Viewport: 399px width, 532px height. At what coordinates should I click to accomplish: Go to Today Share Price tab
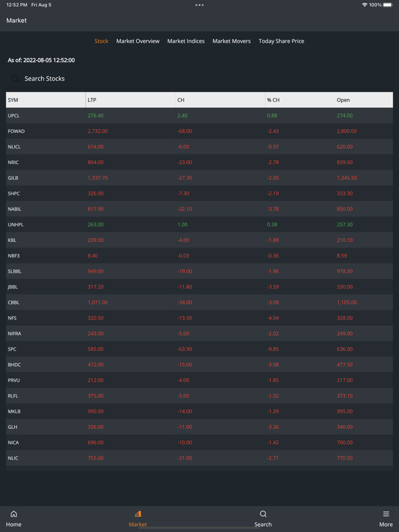click(x=282, y=41)
